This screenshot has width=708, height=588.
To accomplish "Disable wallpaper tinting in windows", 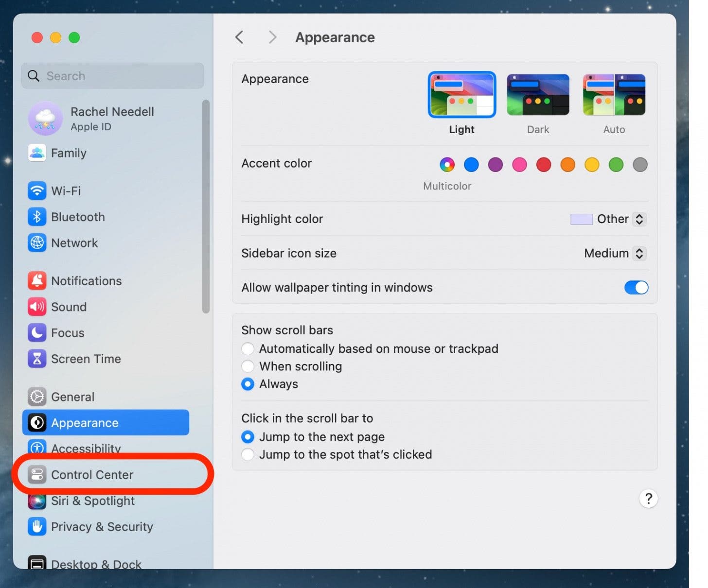I will pos(636,287).
